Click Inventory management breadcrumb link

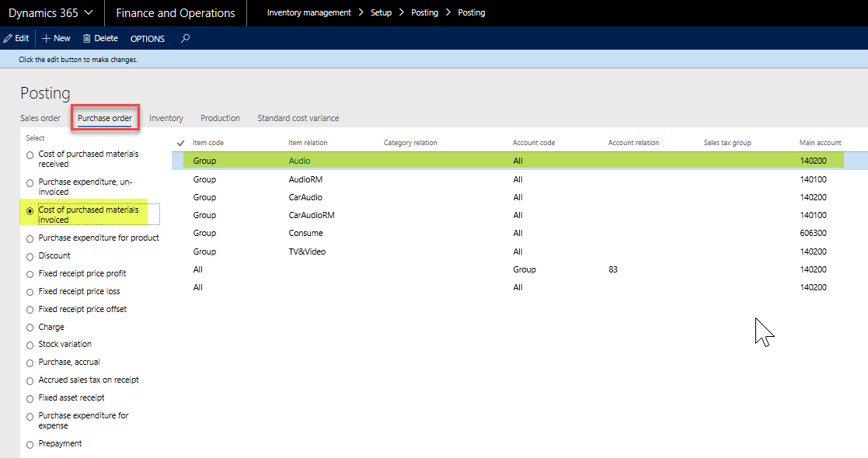pyautogui.click(x=309, y=13)
